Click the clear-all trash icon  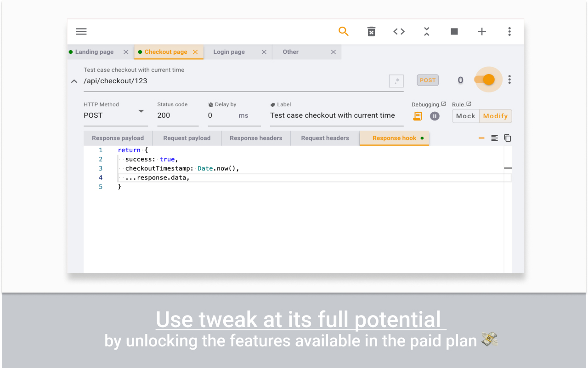[x=371, y=31]
